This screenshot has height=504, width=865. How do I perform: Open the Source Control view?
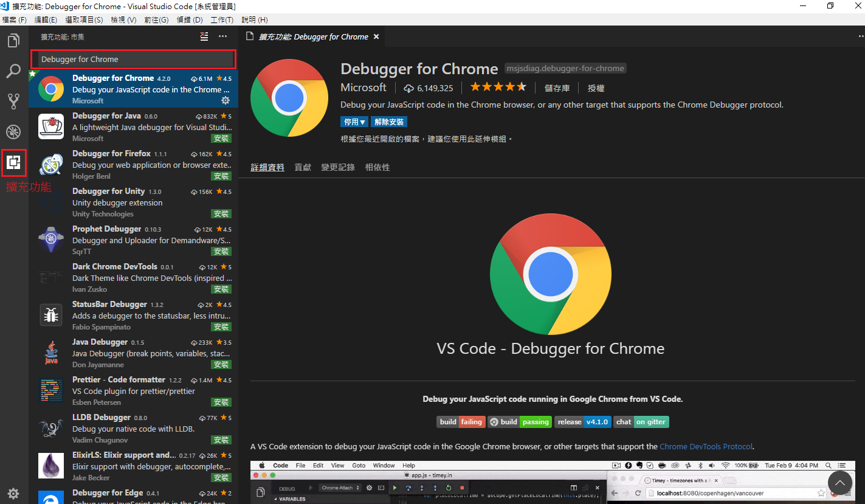[x=13, y=101]
